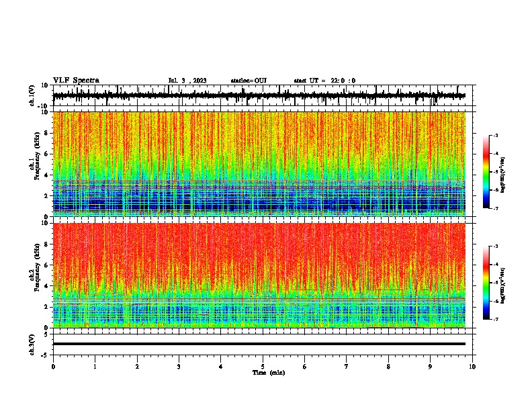
Task: Click the ch.3 flat black voltage trace
Action: 259,344
